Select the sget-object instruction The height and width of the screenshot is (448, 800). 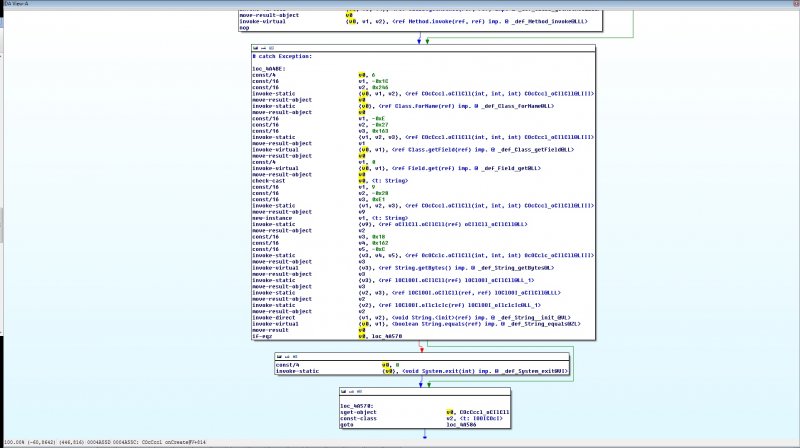358,412
